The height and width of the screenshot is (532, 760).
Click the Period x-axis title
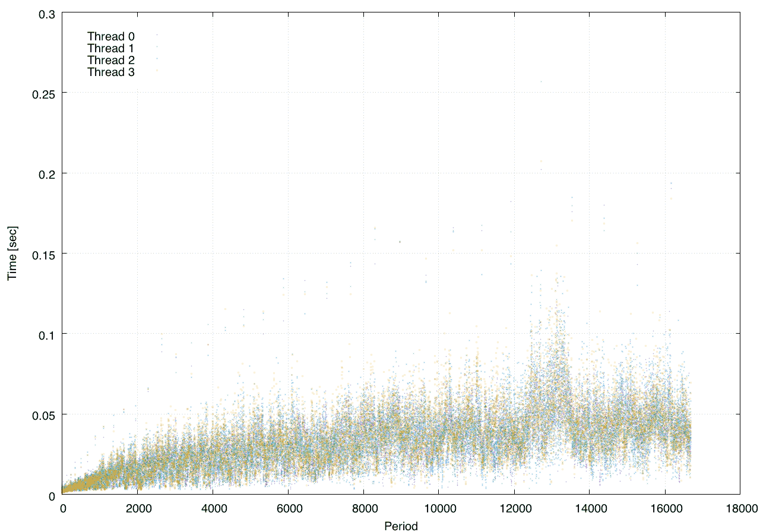[x=401, y=526]
